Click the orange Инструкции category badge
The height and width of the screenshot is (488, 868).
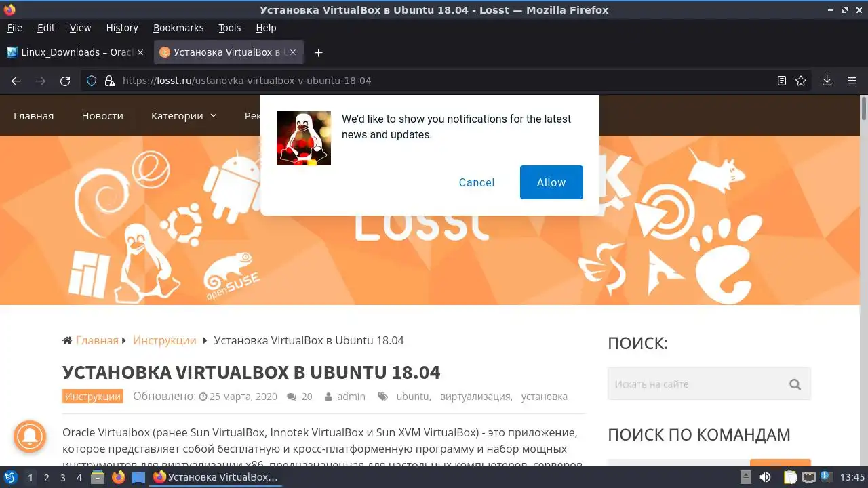point(93,396)
